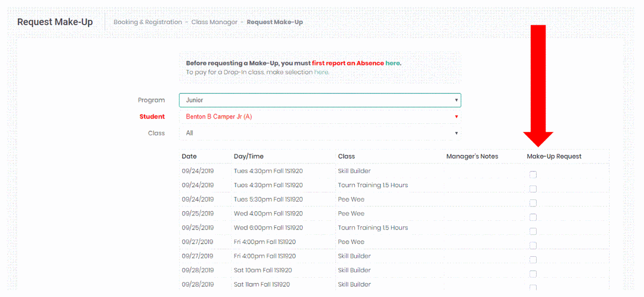The image size is (644, 297).
Task: Open the Class filter dropdown set to All
Action: pos(320,133)
